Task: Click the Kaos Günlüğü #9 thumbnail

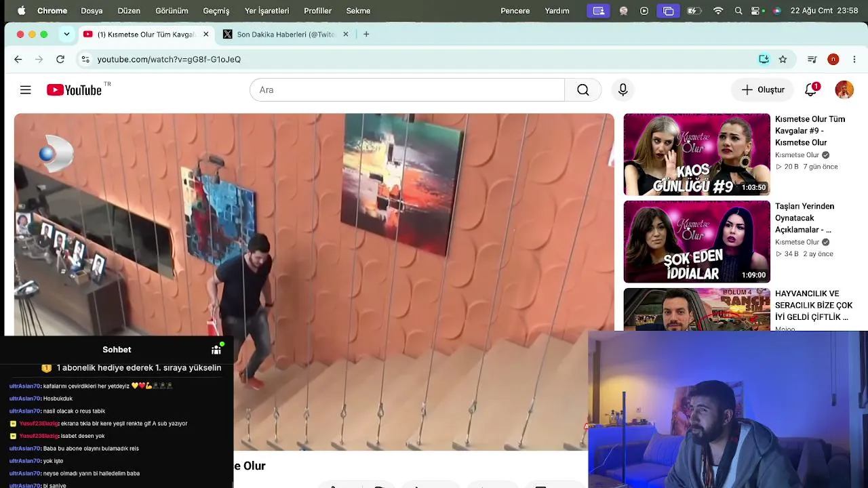Action: click(697, 155)
